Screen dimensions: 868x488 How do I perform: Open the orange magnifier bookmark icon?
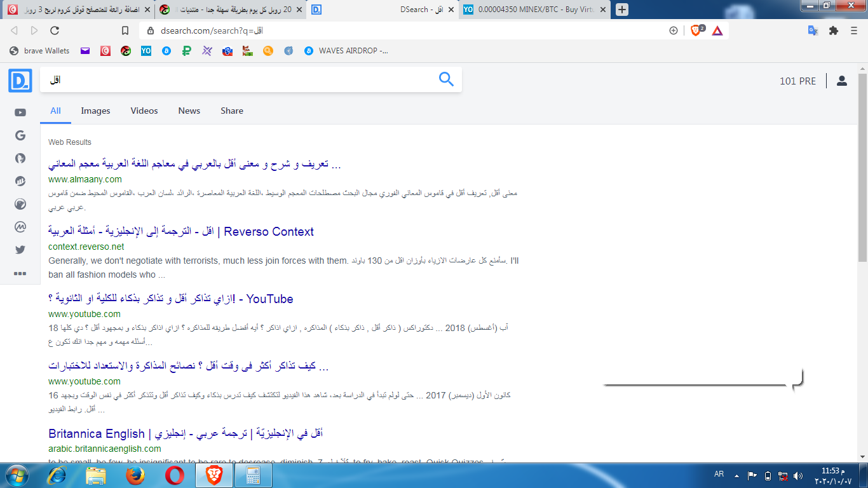point(268,51)
